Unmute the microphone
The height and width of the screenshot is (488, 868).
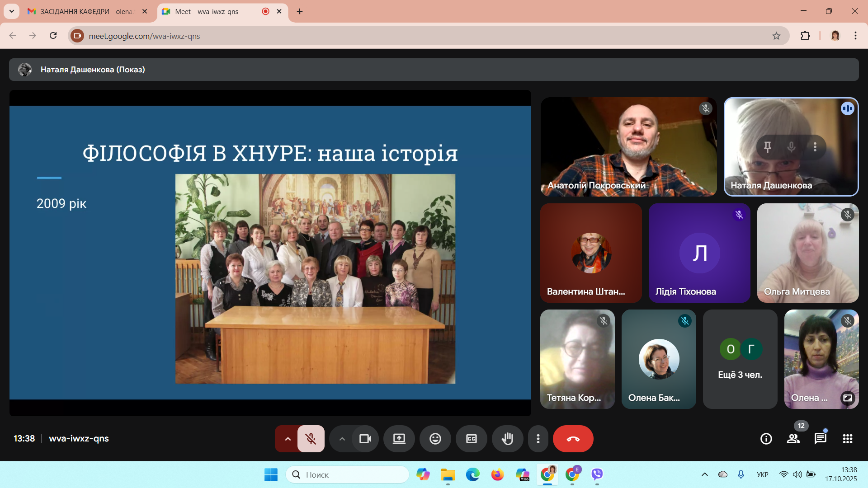coord(311,439)
